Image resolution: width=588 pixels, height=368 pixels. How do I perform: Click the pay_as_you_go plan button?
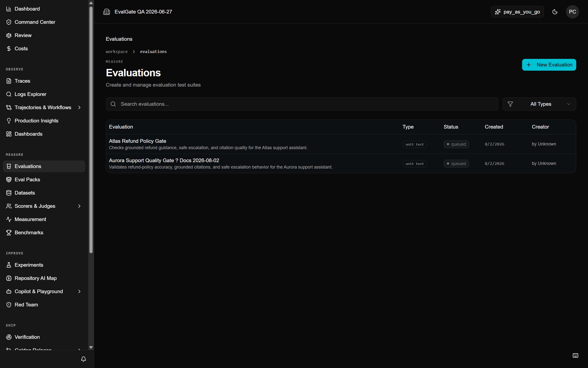pyautogui.click(x=517, y=12)
